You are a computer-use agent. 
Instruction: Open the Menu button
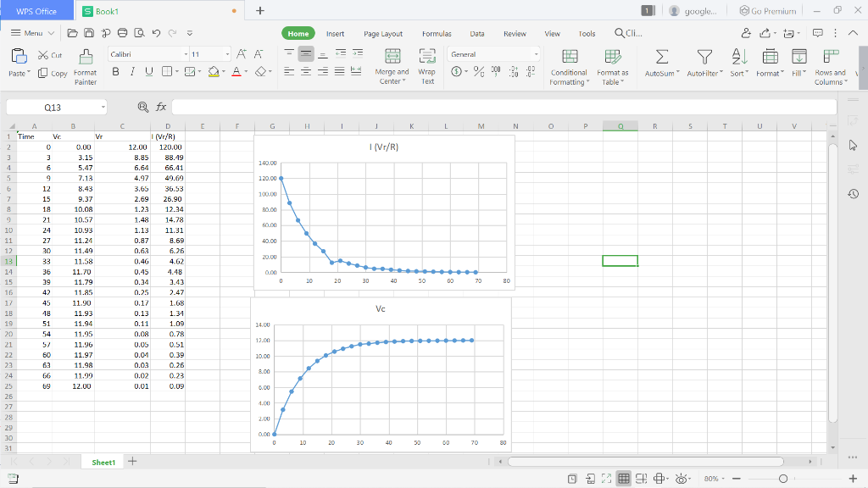[x=33, y=33]
